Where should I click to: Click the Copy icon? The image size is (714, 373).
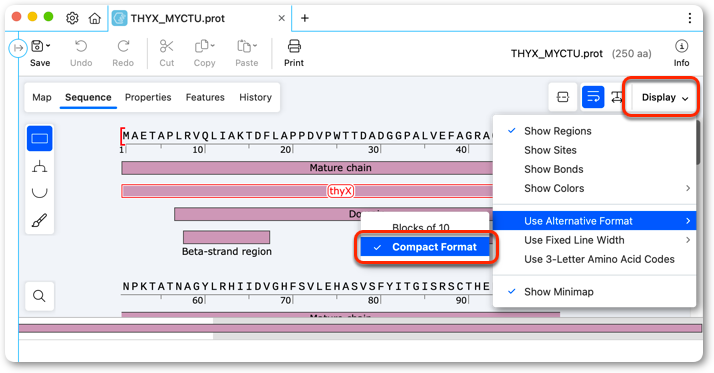point(201,46)
